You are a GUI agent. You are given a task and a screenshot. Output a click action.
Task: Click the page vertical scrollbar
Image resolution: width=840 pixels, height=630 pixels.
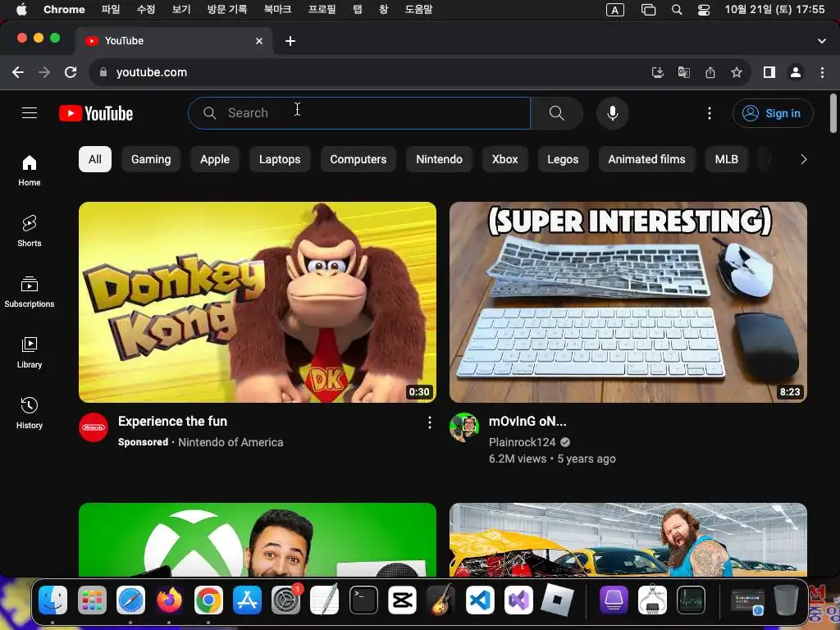(833, 113)
